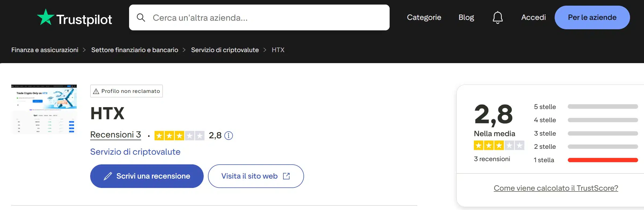Filter reviews by 5 stelle
Image resolution: width=644 pixels, height=210 pixels.
click(x=545, y=107)
